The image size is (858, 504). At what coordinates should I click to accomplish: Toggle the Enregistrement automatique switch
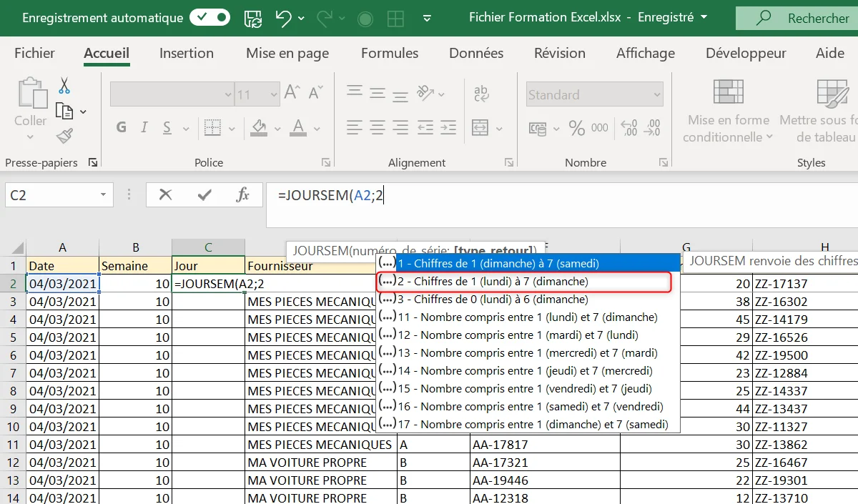(209, 19)
